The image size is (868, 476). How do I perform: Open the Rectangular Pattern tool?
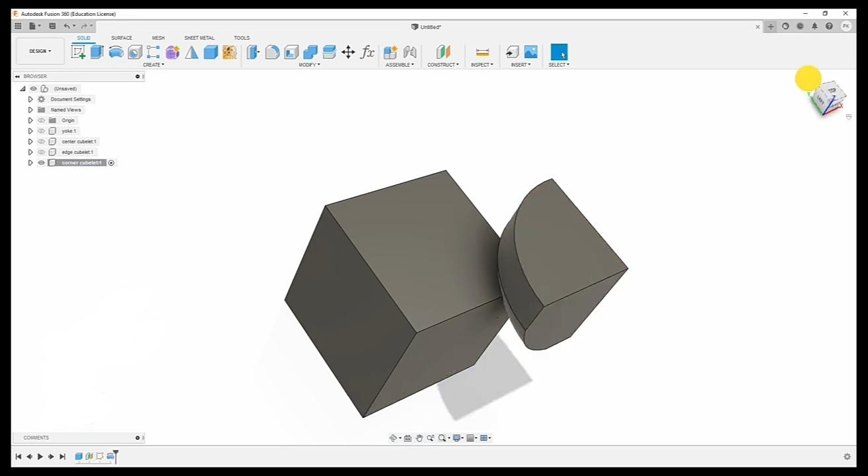[x=153, y=52]
